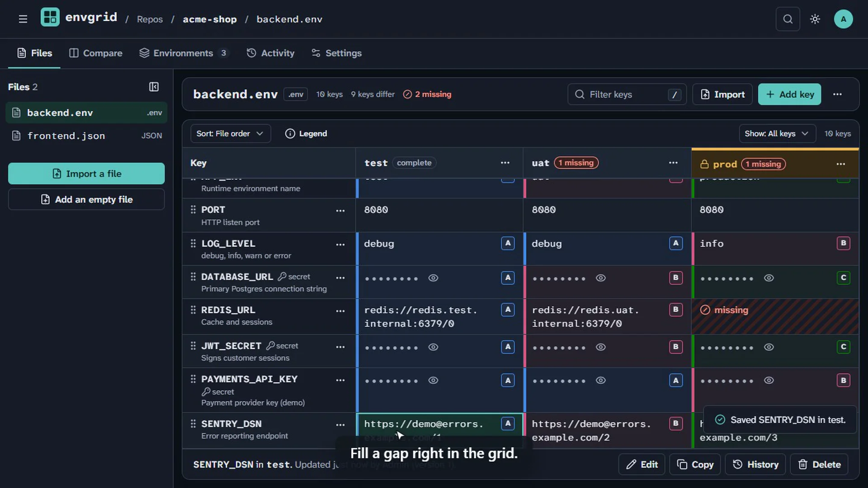Click the Filter keys input
Viewport: 868px width, 488px height.
point(627,94)
